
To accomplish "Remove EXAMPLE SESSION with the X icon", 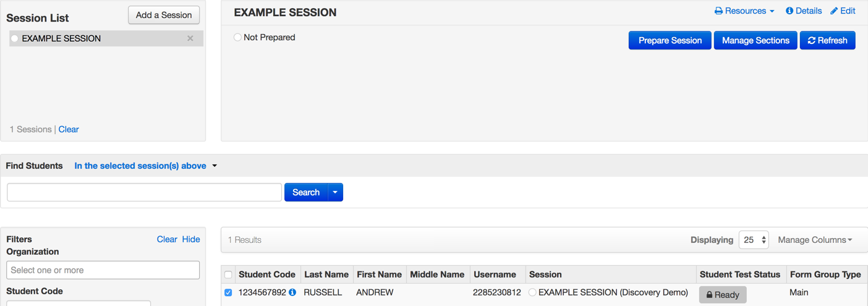I will coord(190,38).
